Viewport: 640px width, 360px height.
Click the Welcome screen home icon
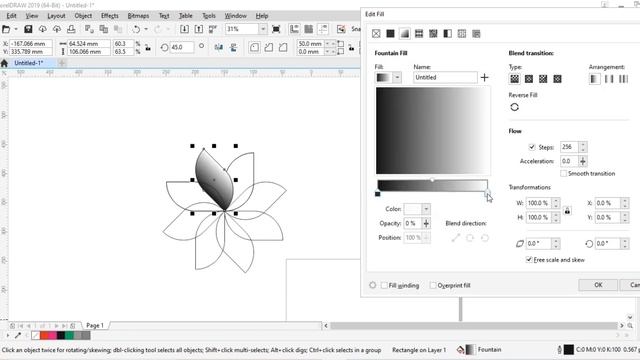coord(4,63)
